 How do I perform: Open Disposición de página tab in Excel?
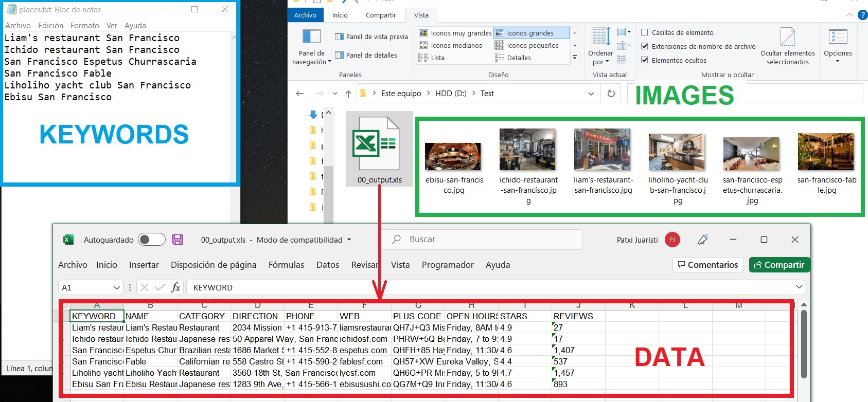[214, 265]
